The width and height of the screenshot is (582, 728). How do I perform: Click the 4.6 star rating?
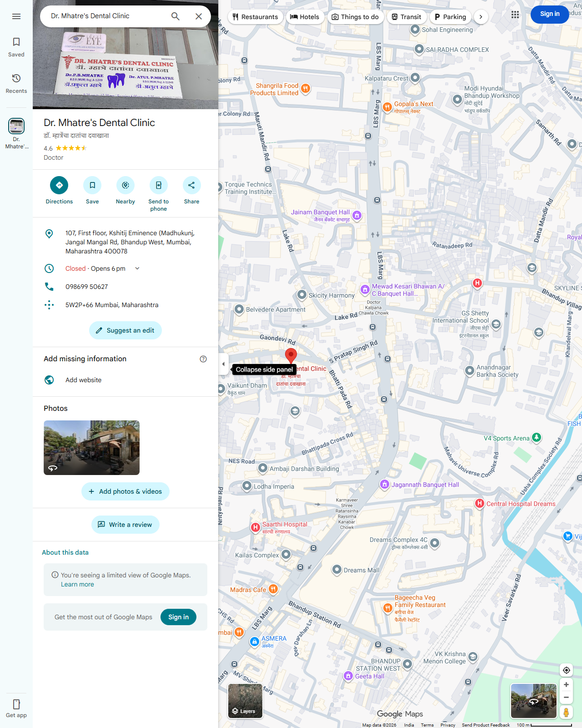65,148
